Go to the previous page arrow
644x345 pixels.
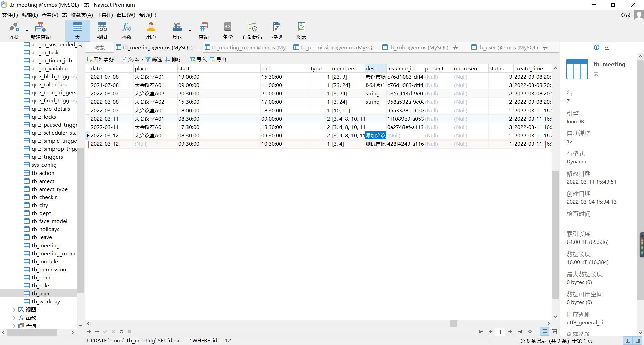pyautogui.click(x=491, y=332)
